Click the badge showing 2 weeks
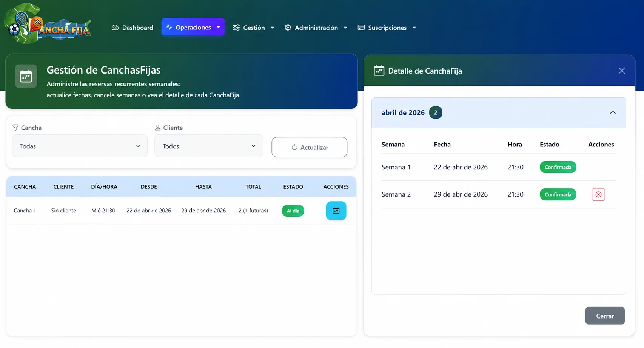 coord(436,112)
